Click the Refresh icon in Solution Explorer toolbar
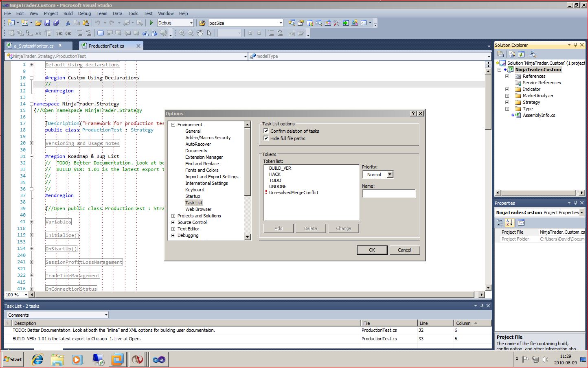This screenshot has height=368, width=588. click(x=521, y=54)
